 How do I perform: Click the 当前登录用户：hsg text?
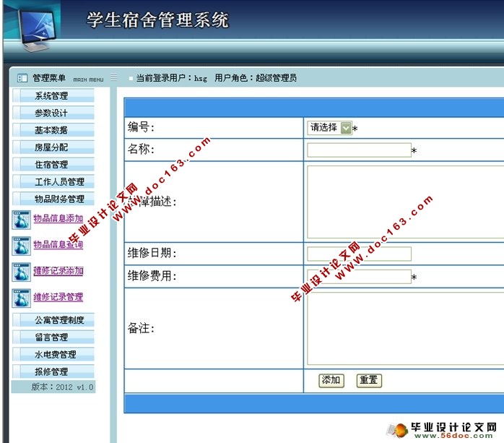point(172,78)
